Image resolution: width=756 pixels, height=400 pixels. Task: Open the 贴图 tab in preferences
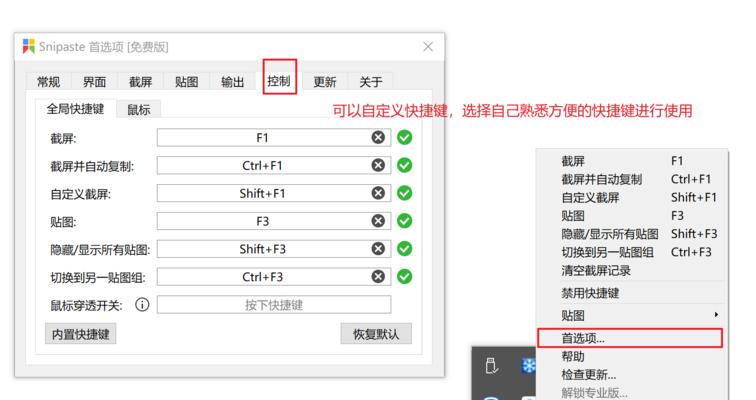click(187, 82)
